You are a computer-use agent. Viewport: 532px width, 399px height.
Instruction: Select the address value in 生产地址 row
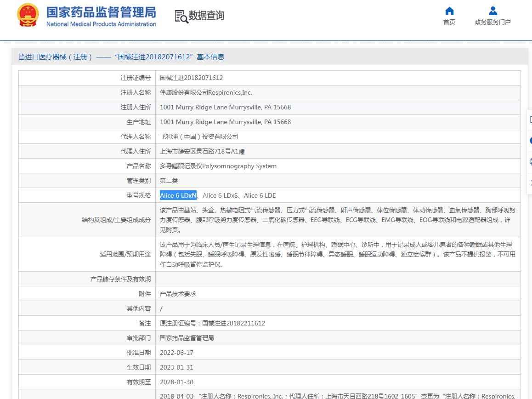pos(225,122)
